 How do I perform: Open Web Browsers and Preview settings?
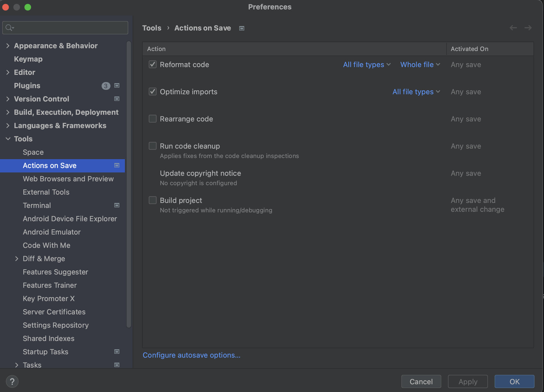point(68,179)
